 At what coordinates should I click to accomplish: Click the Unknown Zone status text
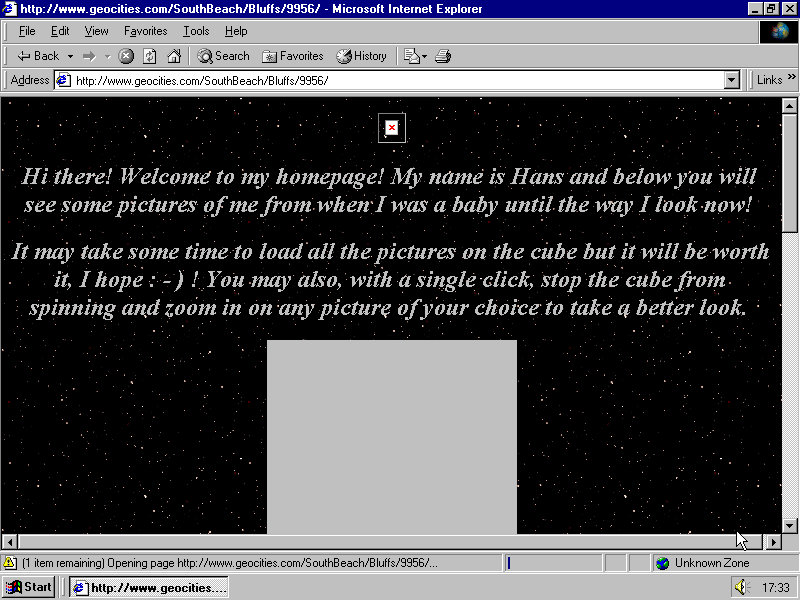tap(712, 563)
